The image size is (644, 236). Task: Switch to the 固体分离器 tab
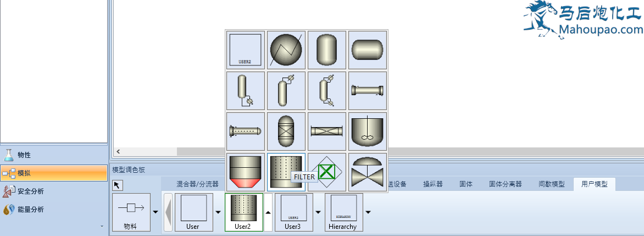coord(505,184)
